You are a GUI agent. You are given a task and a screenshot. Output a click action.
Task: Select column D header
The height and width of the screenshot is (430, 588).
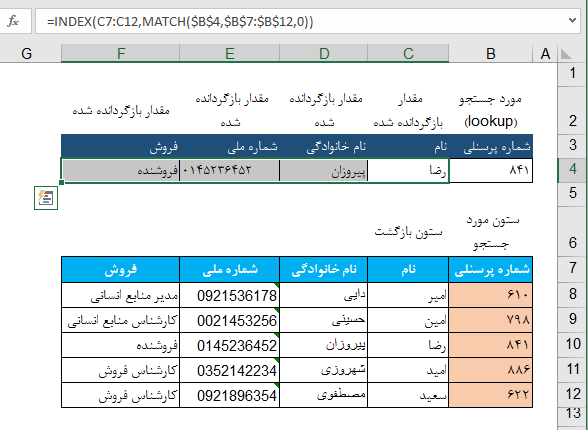coord(324,54)
